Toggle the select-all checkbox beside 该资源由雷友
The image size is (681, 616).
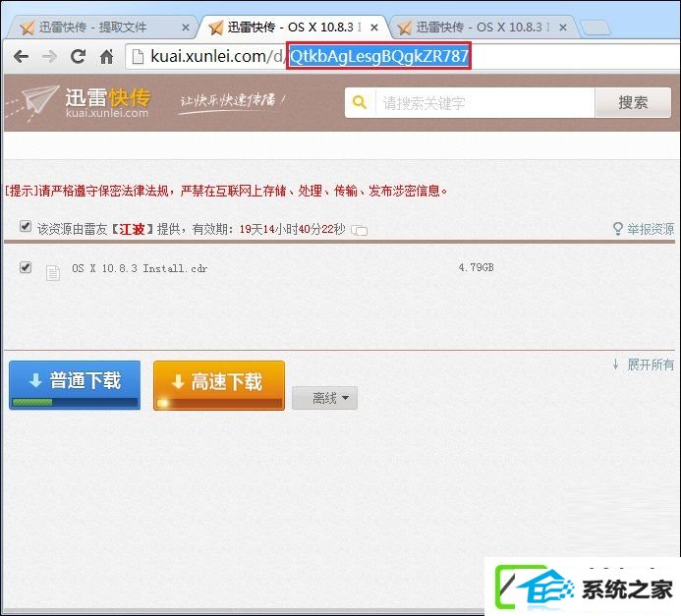tap(26, 226)
